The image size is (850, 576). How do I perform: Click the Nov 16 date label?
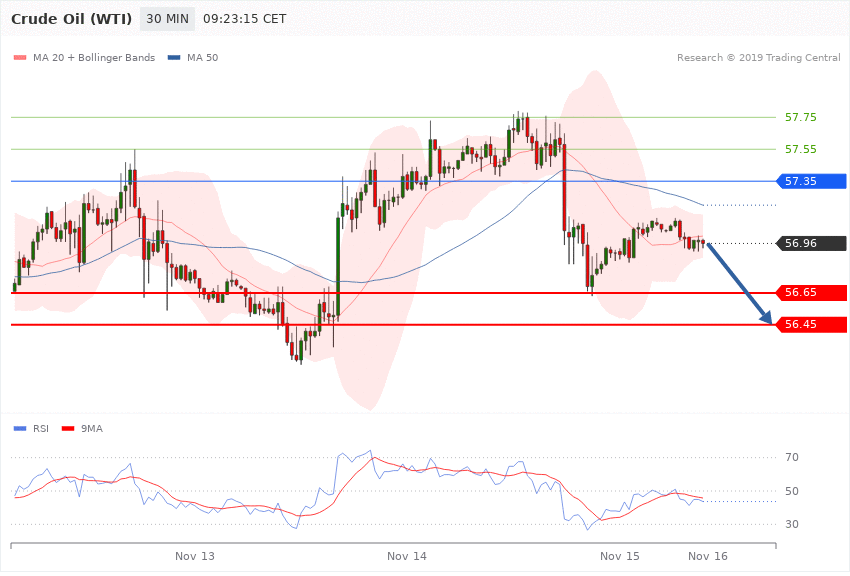point(708,556)
